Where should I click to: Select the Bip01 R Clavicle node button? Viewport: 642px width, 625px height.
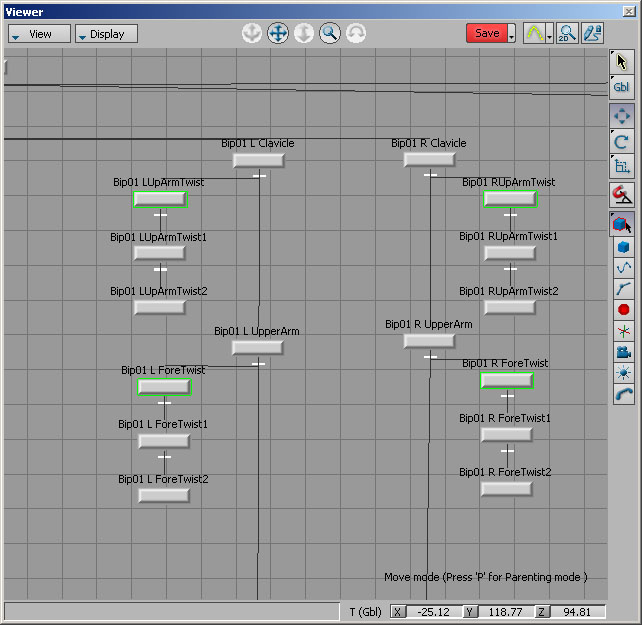click(x=429, y=159)
